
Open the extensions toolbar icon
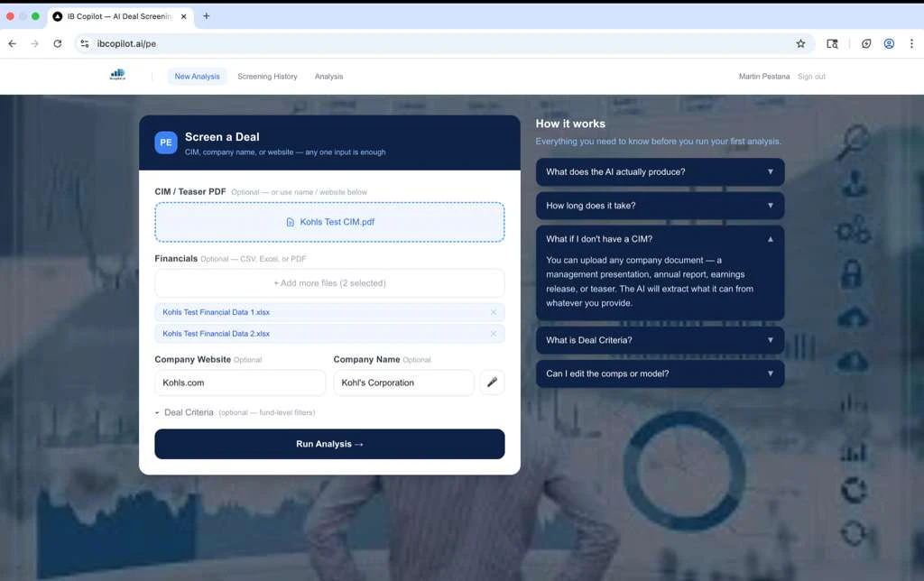click(x=866, y=43)
